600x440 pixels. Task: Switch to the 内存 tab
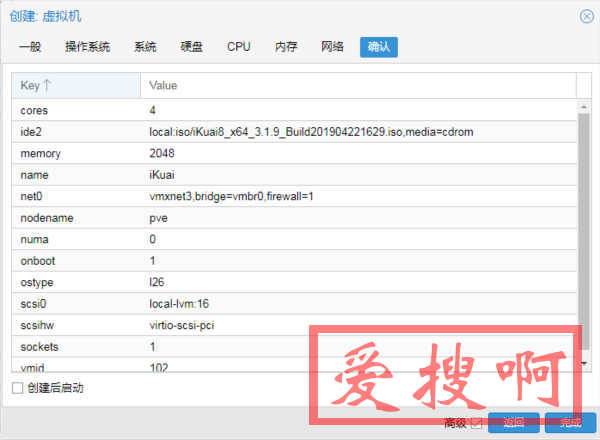coord(286,47)
